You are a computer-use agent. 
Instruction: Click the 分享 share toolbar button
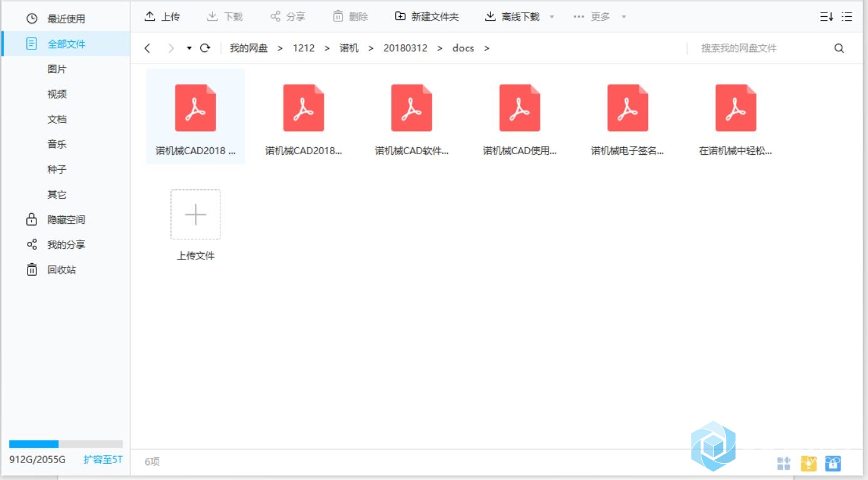coord(287,17)
